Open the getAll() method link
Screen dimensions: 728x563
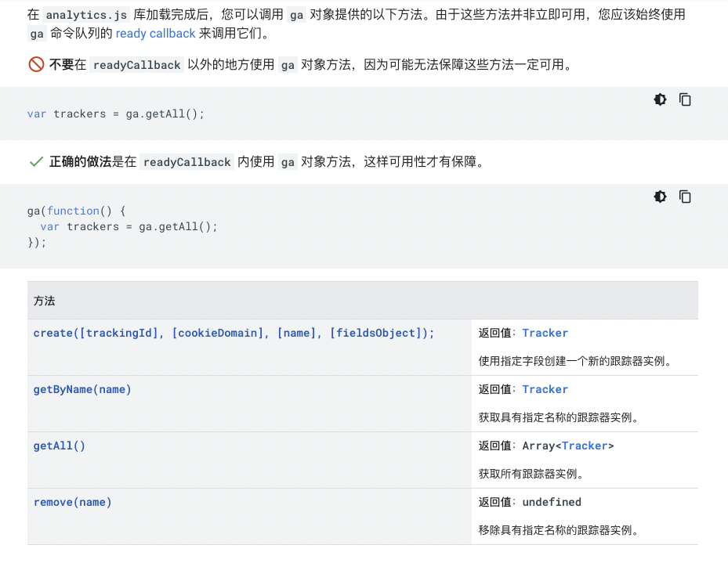59,446
